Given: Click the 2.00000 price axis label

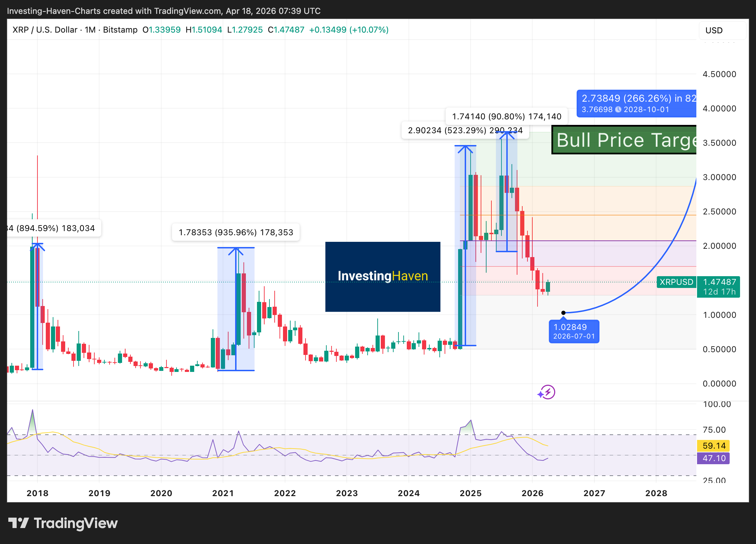Looking at the screenshot, I should 719,246.
